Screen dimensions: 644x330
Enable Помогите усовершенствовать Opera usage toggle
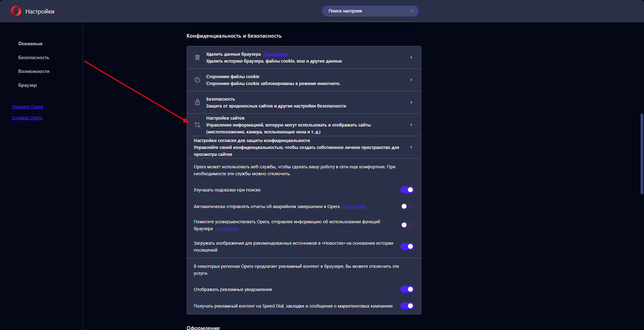(407, 225)
